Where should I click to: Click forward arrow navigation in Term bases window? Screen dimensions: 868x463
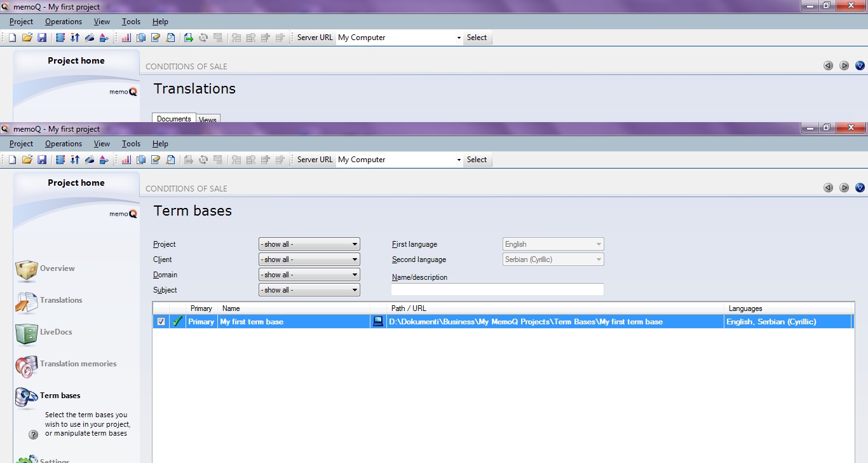click(x=844, y=188)
